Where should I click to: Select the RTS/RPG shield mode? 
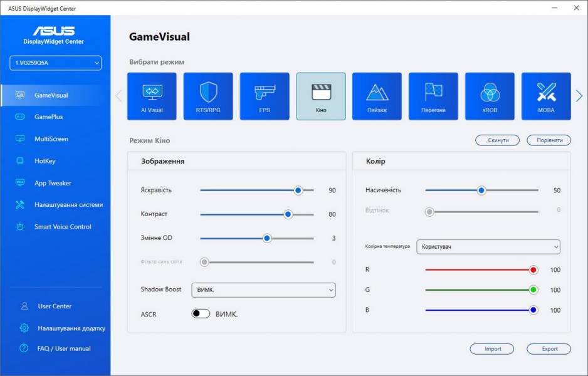[208, 97]
